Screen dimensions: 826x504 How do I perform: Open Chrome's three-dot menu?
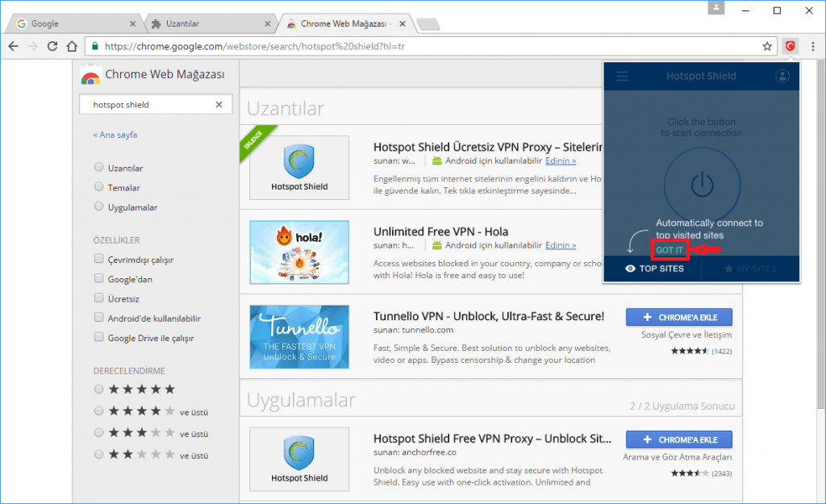pyautogui.click(x=811, y=47)
